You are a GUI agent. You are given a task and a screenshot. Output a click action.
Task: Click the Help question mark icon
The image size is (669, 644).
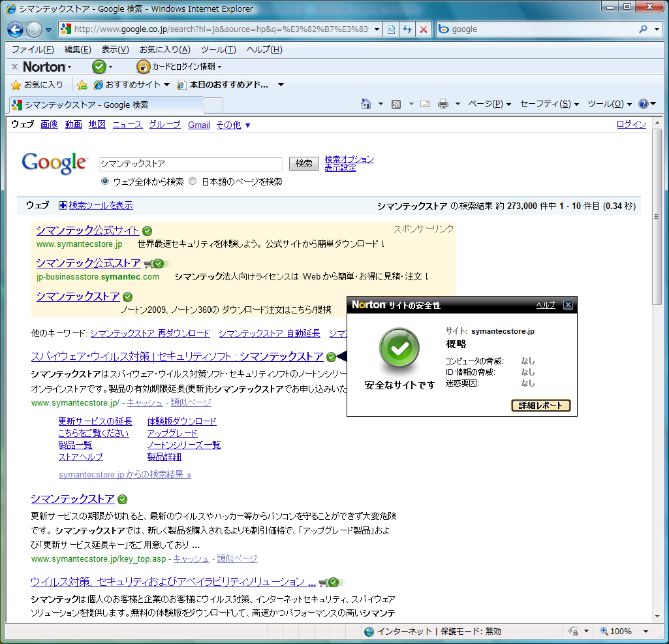[x=643, y=104]
